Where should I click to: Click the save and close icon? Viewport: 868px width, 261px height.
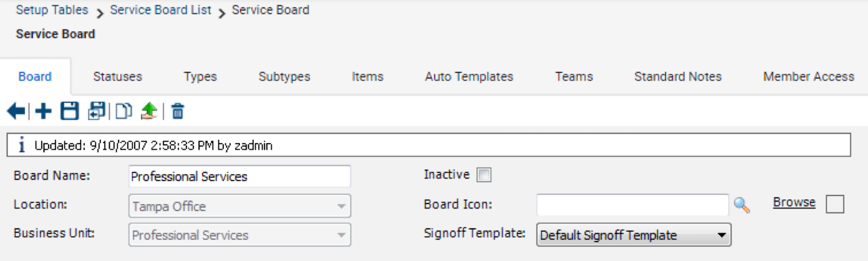pyautogui.click(x=97, y=112)
